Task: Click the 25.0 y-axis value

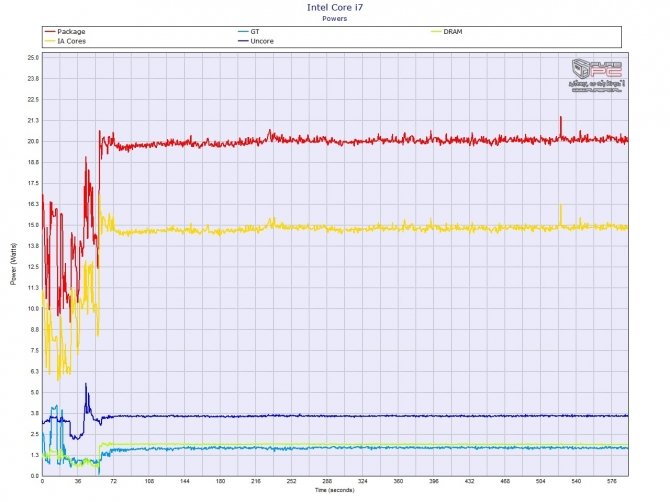Action: pyautogui.click(x=33, y=58)
